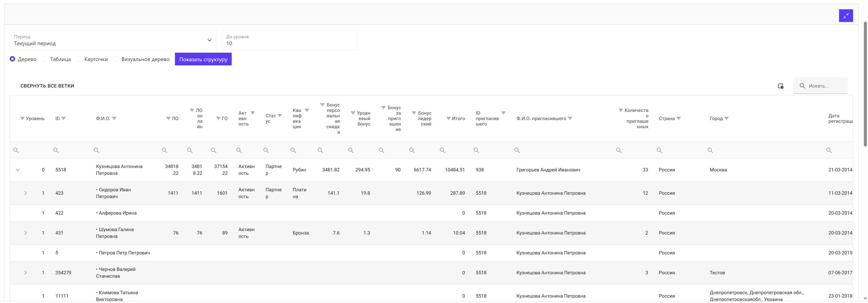Select the Карточки view radio button
This screenshot has height=303, width=868.
[79, 59]
